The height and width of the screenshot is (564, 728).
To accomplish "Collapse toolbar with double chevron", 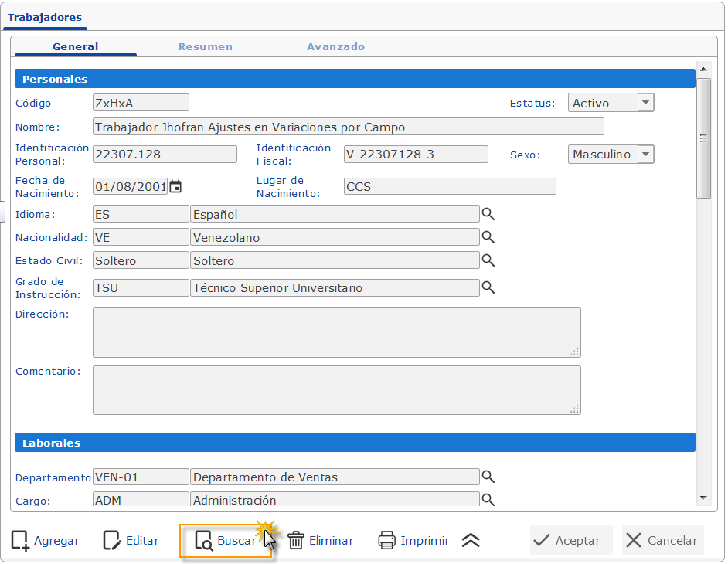I will pos(471,541).
